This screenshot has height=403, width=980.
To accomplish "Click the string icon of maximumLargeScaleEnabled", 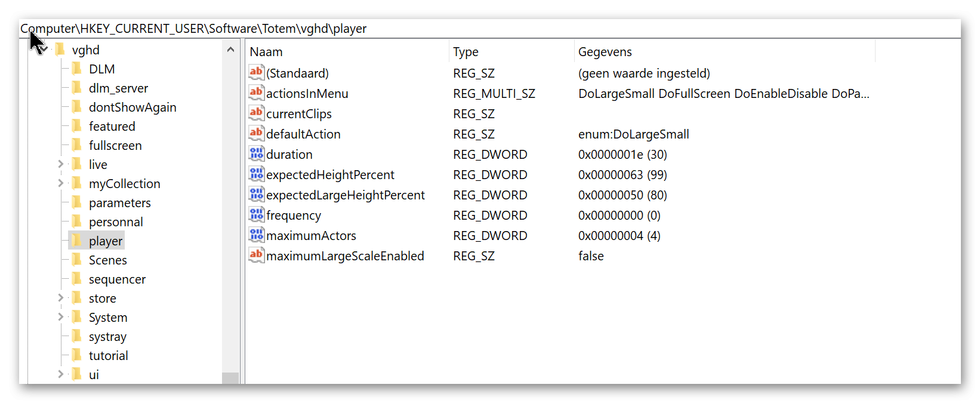I will 256,255.
